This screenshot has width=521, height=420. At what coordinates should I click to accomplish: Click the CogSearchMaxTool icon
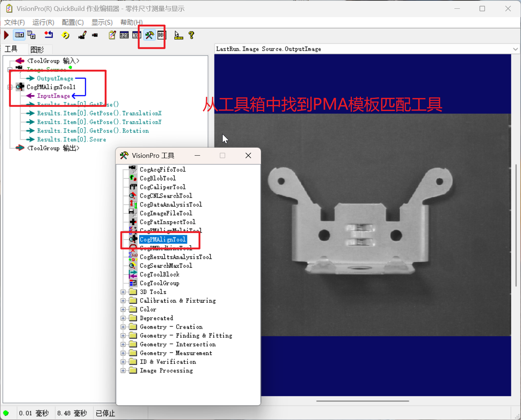coord(133,265)
